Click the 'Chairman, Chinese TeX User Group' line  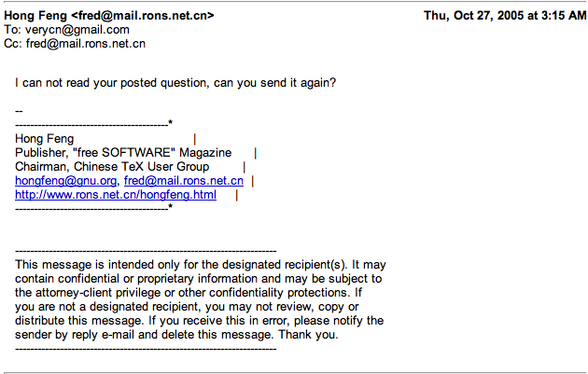112,167
